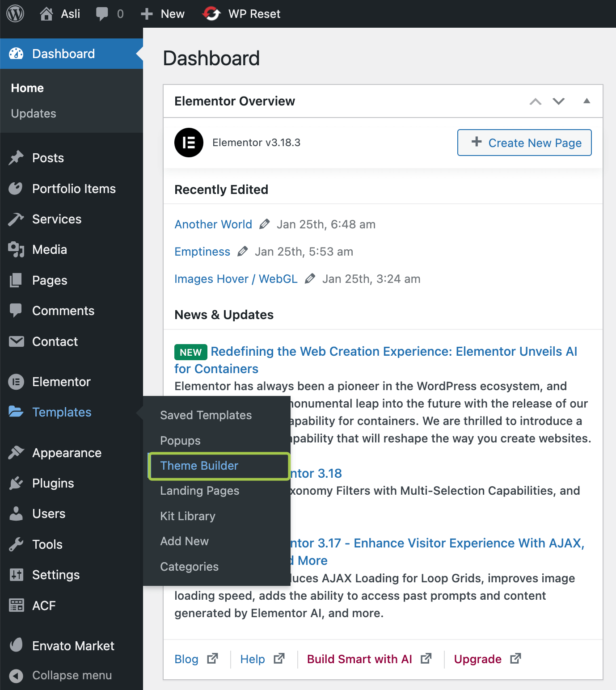
Task: Move Elementor Overview widget up
Action: coord(535,101)
